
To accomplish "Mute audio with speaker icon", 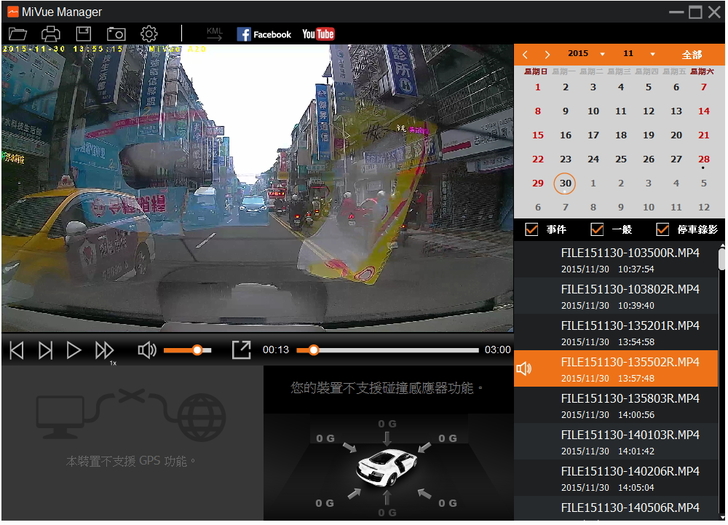I will tap(147, 350).
